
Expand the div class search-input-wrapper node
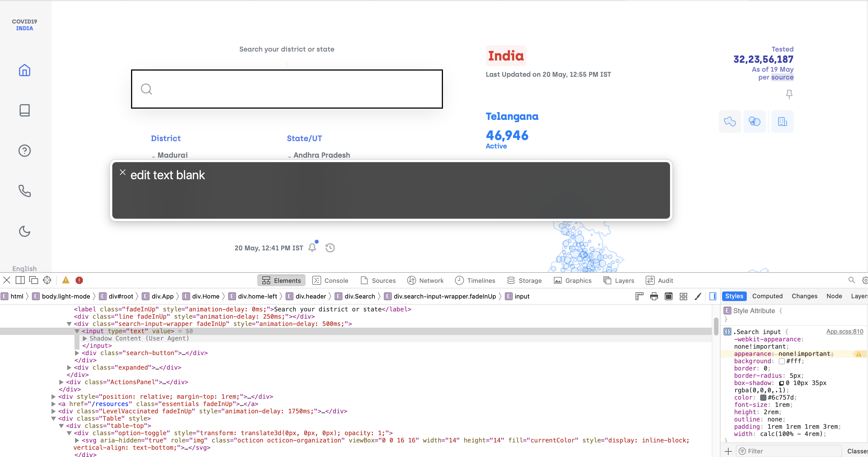(x=69, y=323)
